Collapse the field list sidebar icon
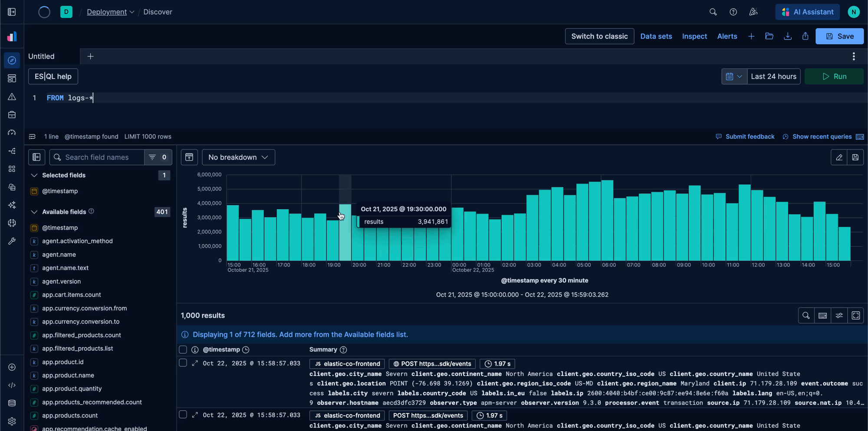The image size is (868, 431). coord(37,158)
